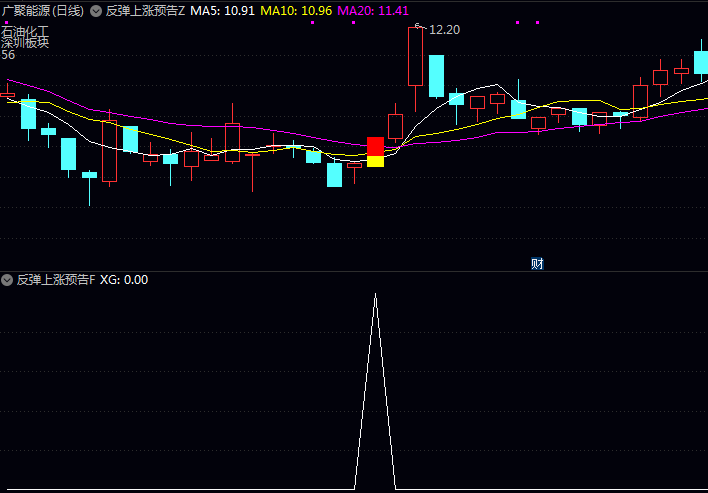Image resolution: width=708 pixels, height=493 pixels.
Task: Click the large cyan candle right of peak
Action: click(436, 75)
